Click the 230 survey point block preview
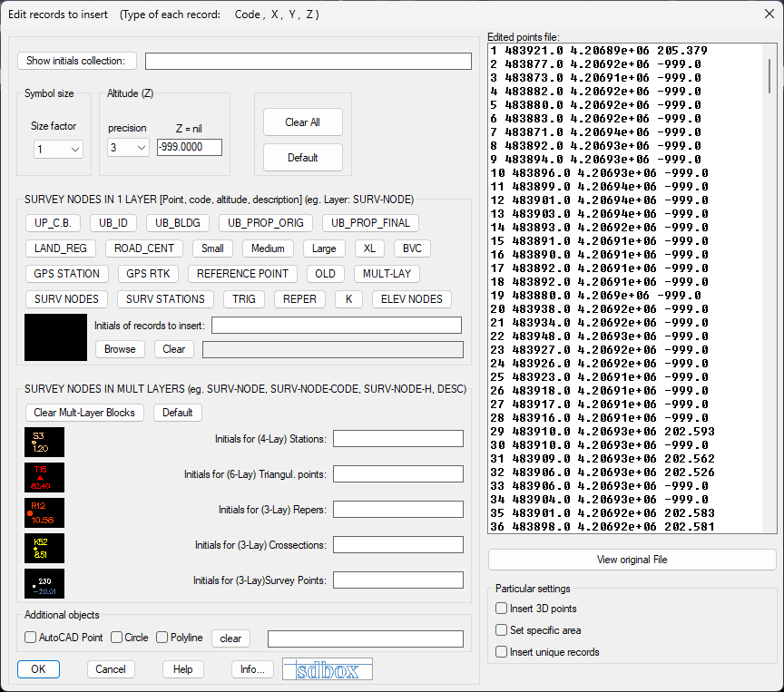Screen dimensions: 784x692 pyautogui.click(x=44, y=583)
